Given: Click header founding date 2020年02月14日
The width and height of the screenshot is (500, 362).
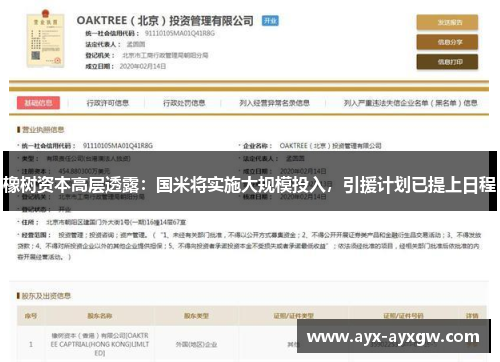Looking at the screenshot, I should [x=143, y=66].
